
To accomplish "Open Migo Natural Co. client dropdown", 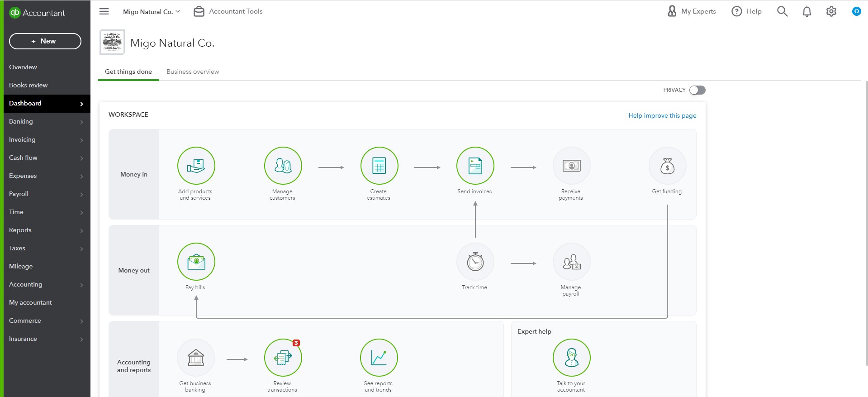I will click(x=152, y=12).
